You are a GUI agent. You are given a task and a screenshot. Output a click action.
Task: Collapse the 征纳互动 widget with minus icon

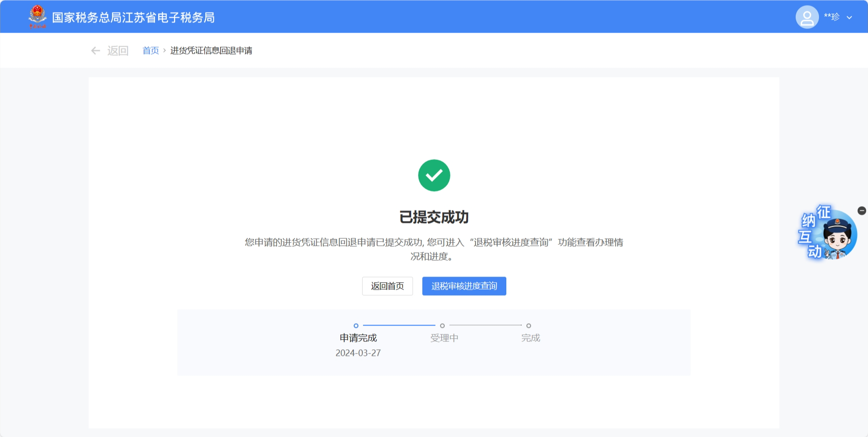coord(861,211)
